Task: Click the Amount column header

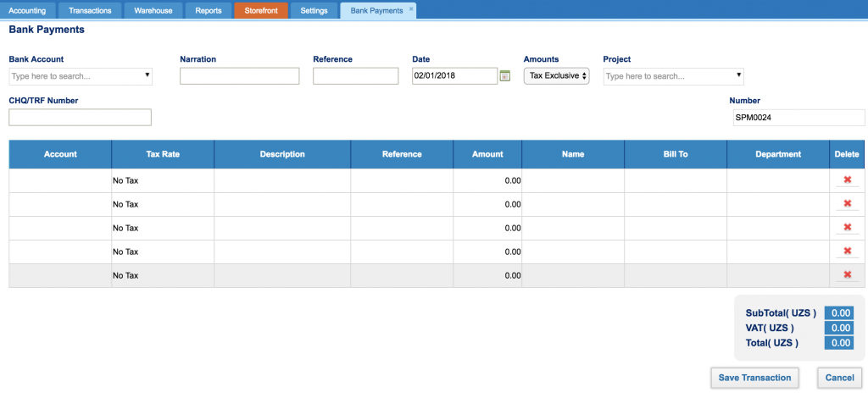Action: [x=487, y=154]
